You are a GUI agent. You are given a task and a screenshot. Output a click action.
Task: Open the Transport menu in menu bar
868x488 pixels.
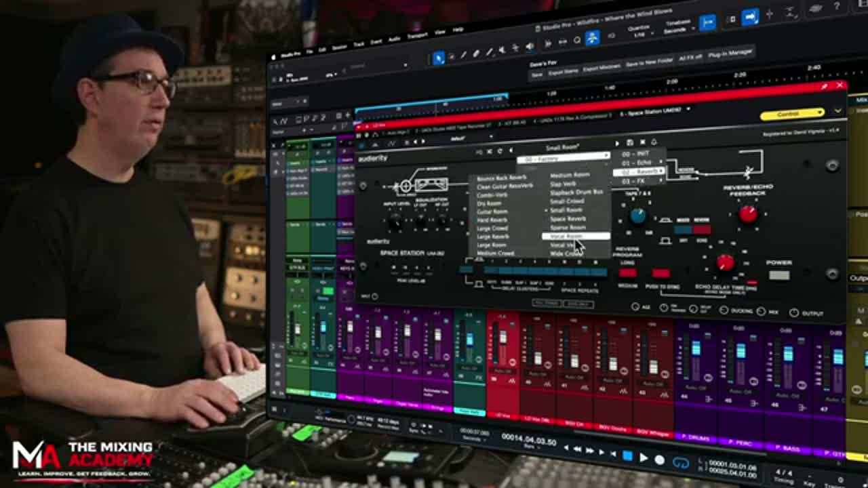[x=416, y=36]
